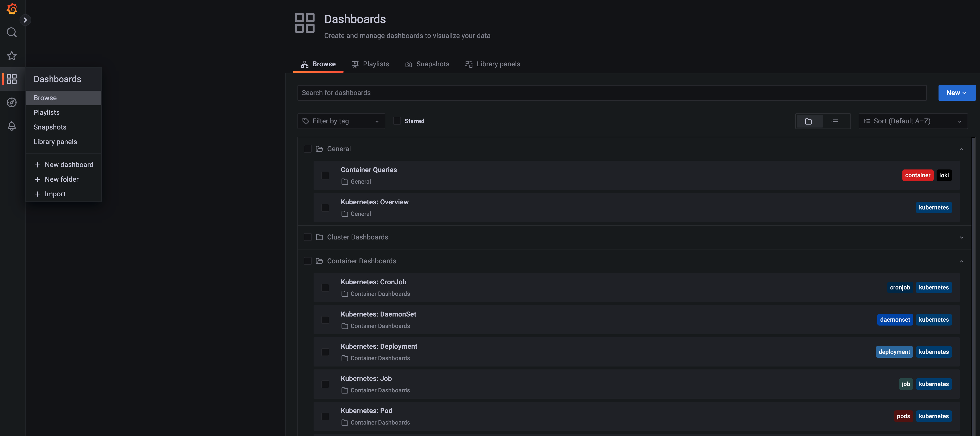Click plus icon beside New dashboard
Screen dimensions: 980x436
tap(37, 165)
